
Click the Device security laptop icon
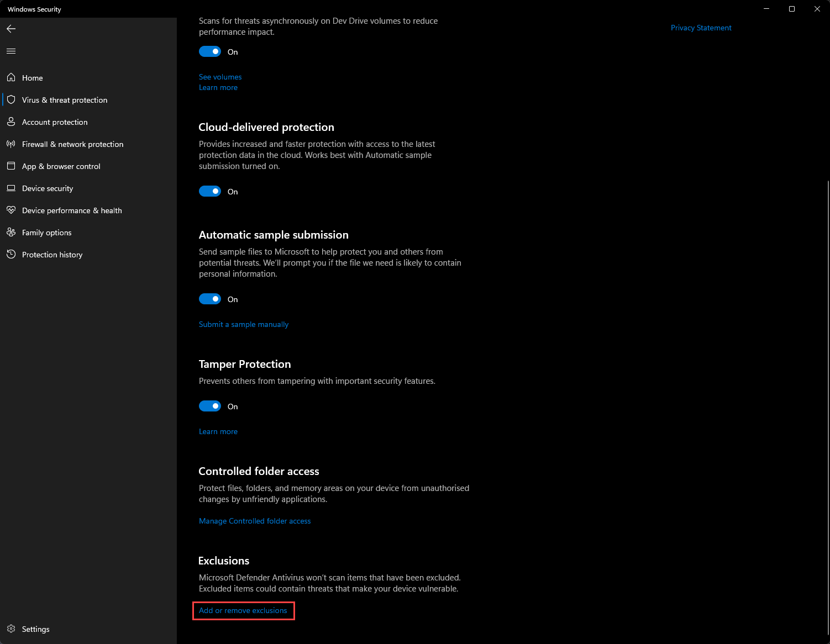pyautogui.click(x=11, y=188)
